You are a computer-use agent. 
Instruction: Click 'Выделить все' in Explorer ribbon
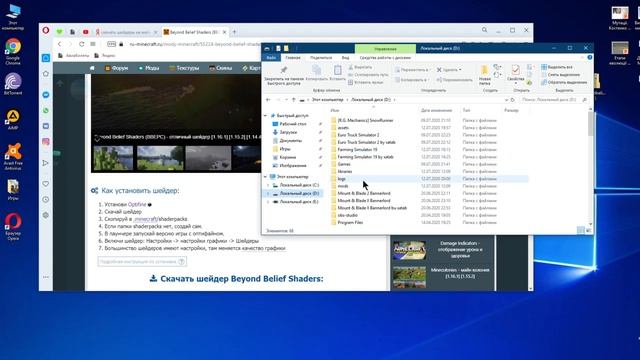click(557, 67)
